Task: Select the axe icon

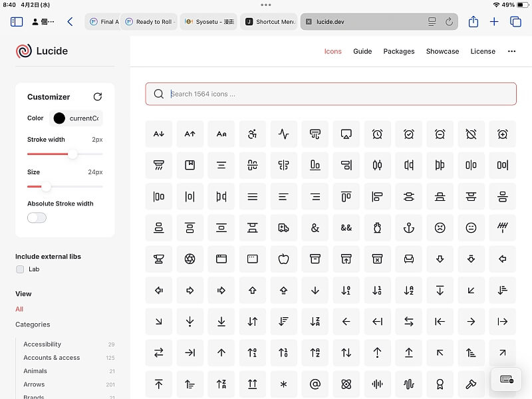Action: (x=471, y=384)
